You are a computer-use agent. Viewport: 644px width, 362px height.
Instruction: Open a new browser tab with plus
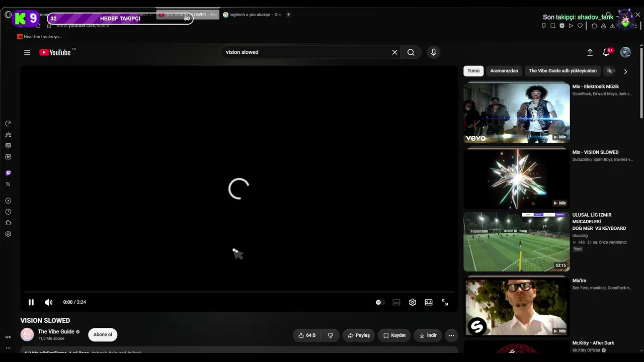click(x=288, y=15)
